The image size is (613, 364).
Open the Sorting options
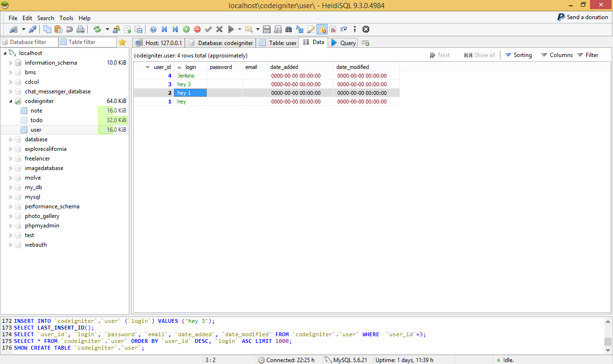(x=518, y=55)
